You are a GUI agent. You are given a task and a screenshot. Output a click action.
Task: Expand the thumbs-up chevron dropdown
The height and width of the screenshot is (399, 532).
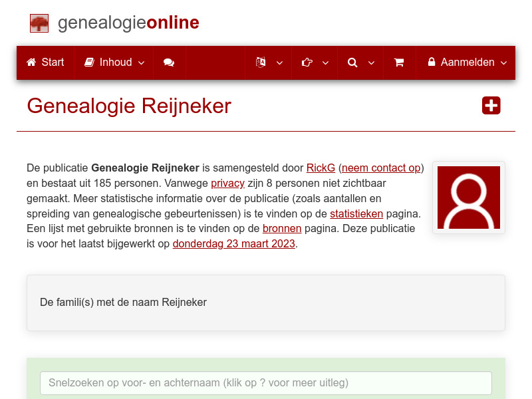[325, 63]
